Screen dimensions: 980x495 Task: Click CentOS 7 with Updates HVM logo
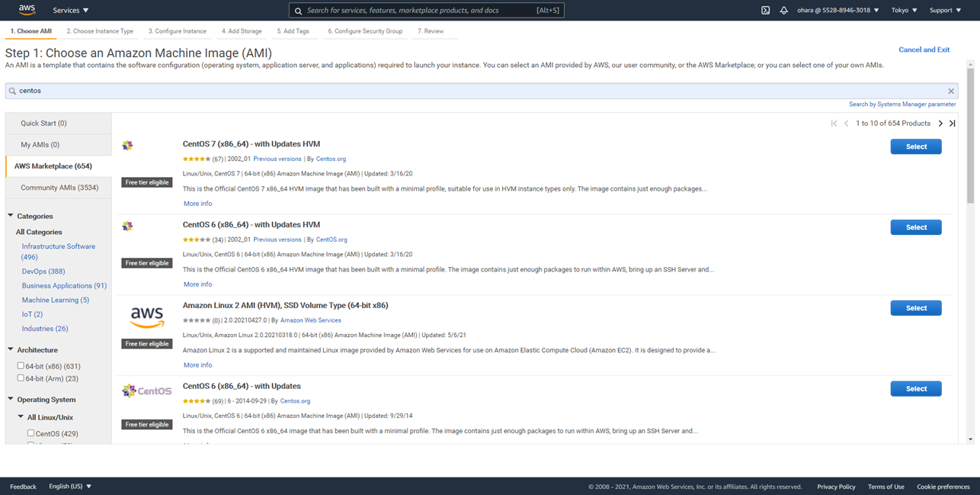pos(127,145)
